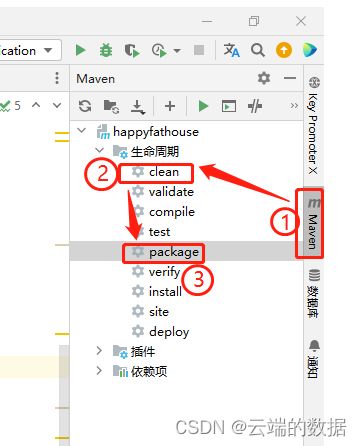Collapse the 生命周期 lifecycle node

pos(99,151)
